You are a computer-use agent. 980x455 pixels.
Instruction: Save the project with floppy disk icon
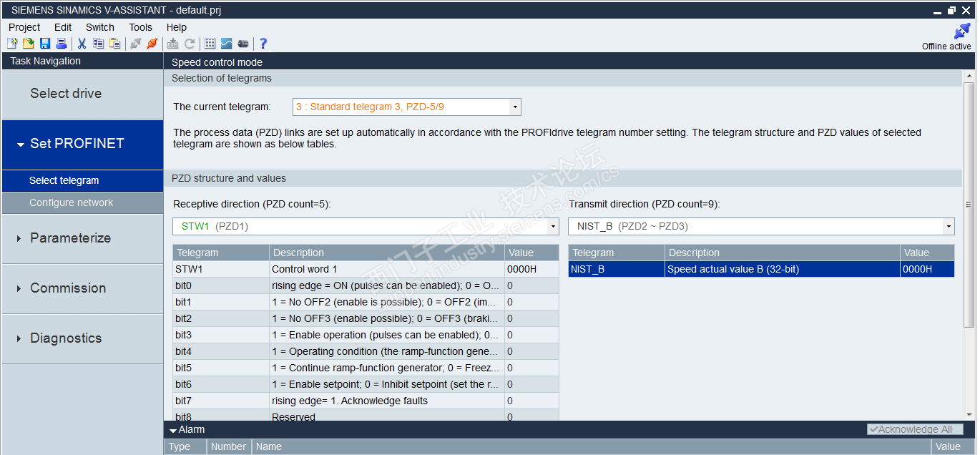(45, 44)
